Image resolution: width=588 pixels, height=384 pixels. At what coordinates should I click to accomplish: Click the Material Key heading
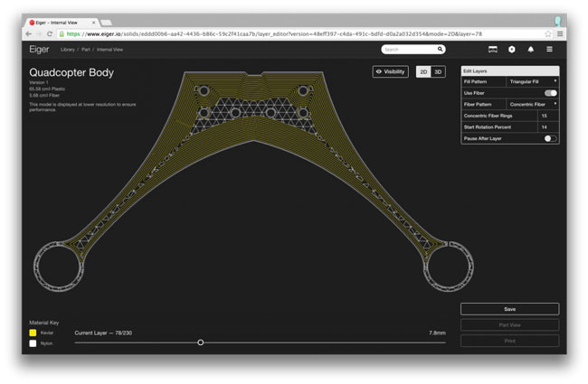[x=44, y=323]
